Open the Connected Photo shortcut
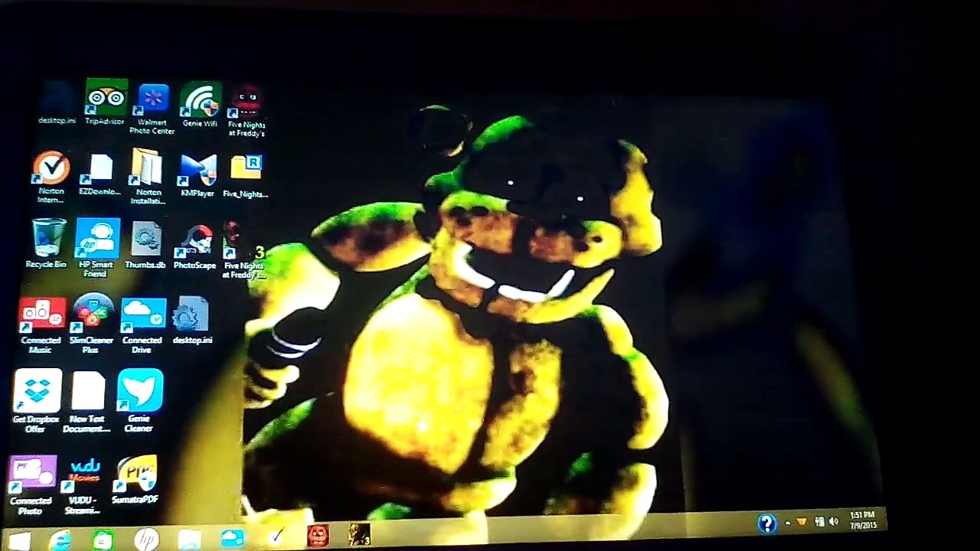The image size is (980, 551). click(31, 485)
